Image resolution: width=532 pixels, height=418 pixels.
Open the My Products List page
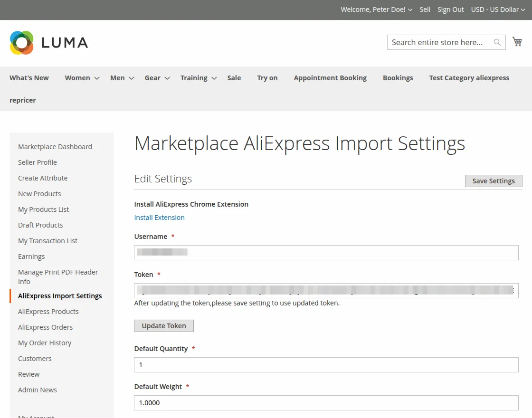43,209
